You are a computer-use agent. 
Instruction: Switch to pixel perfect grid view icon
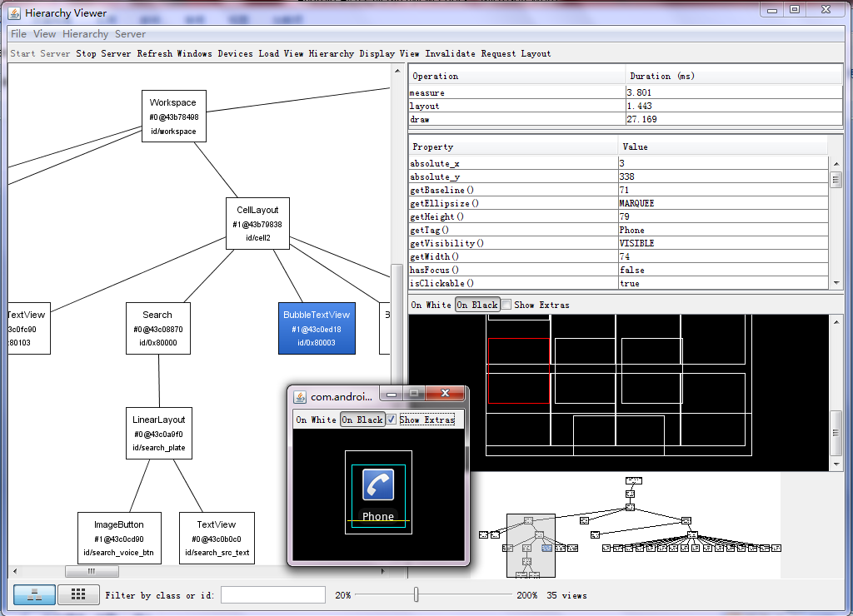77,594
